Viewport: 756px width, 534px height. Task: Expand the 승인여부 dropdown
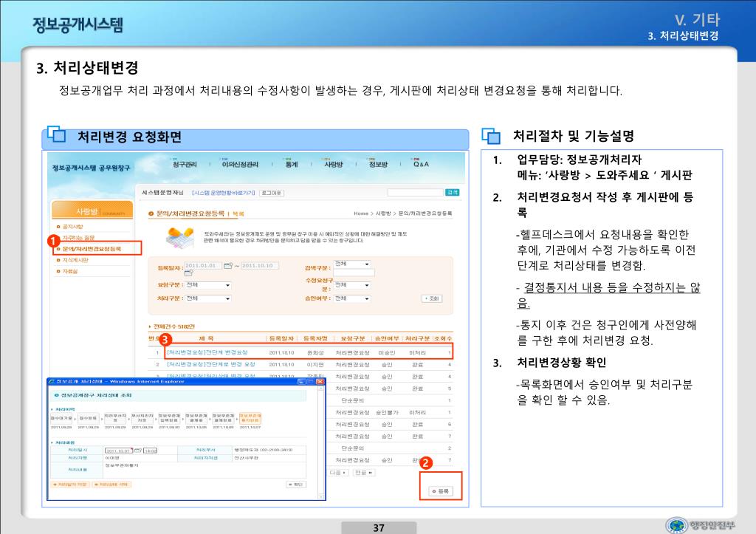(352, 298)
